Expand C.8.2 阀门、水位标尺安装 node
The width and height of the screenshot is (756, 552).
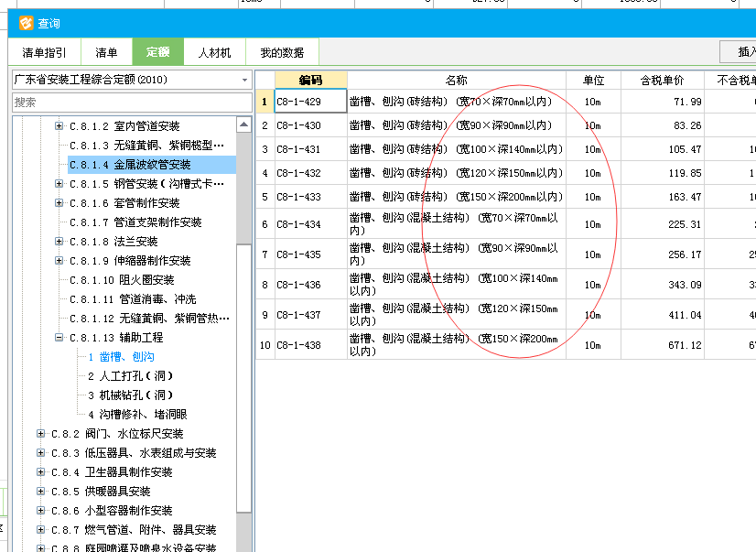click(41, 433)
